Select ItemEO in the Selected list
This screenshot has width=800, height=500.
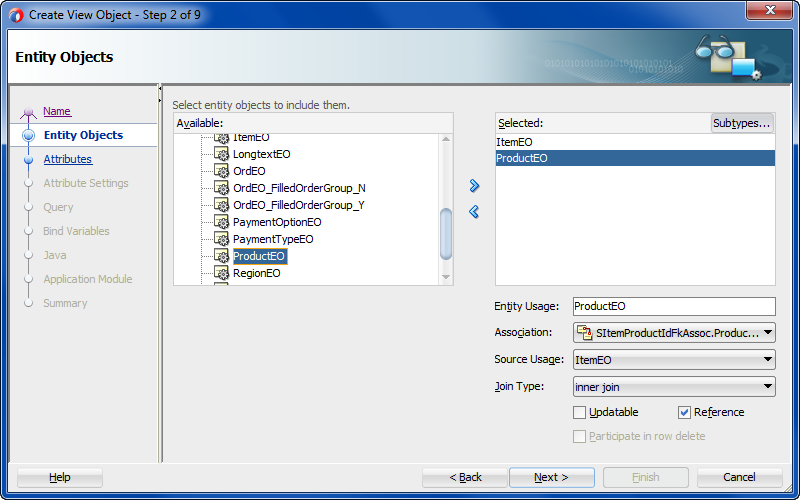[x=635, y=142]
